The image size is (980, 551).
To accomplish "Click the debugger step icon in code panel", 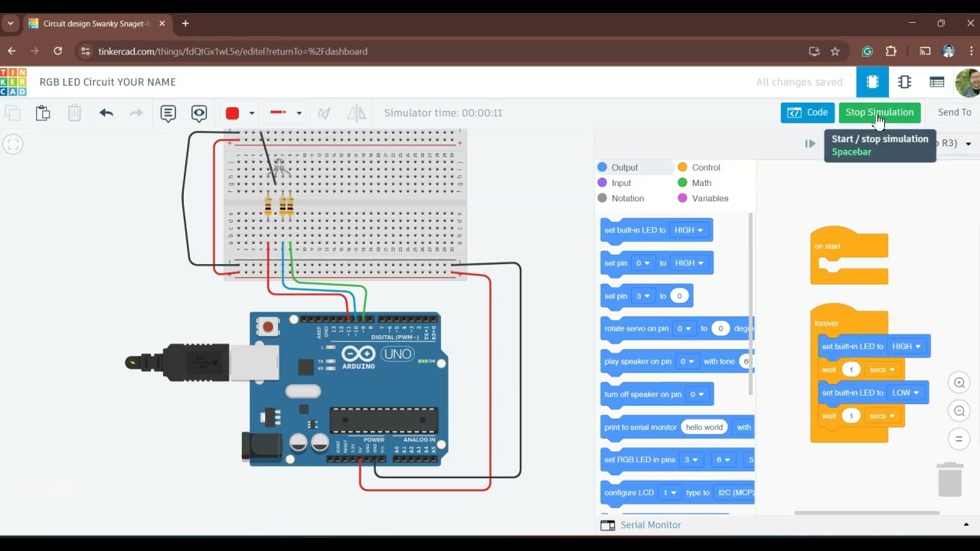I will click(810, 143).
